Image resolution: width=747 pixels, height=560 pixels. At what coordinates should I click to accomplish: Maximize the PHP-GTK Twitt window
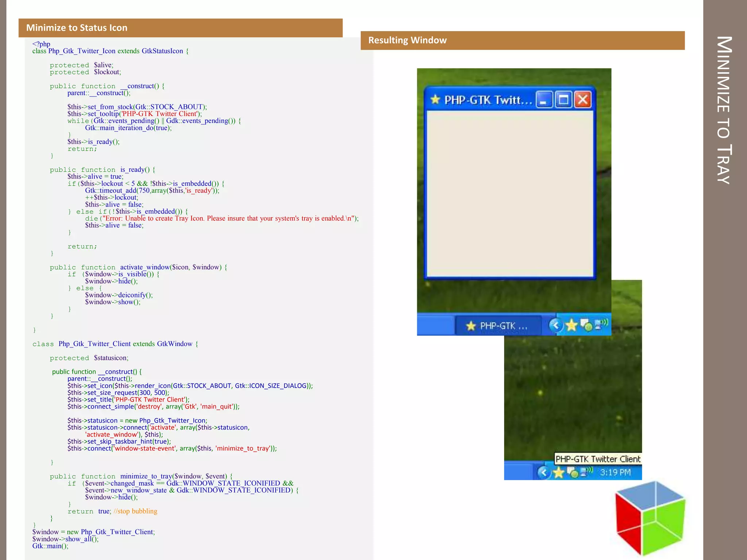[x=564, y=100]
